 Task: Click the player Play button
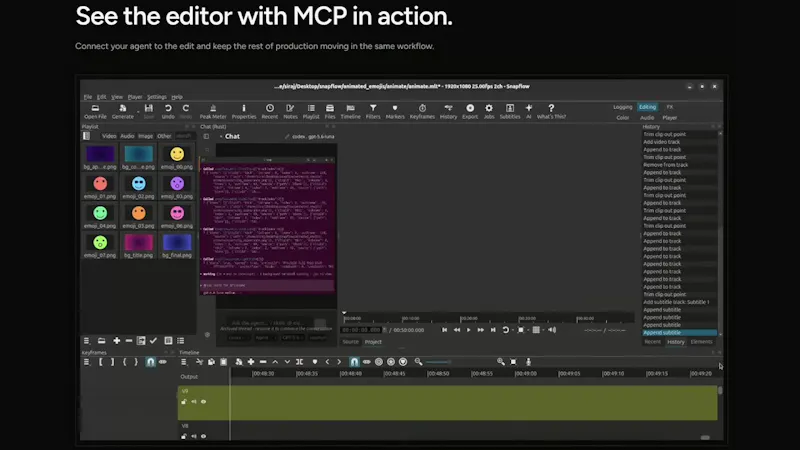(x=468, y=330)
